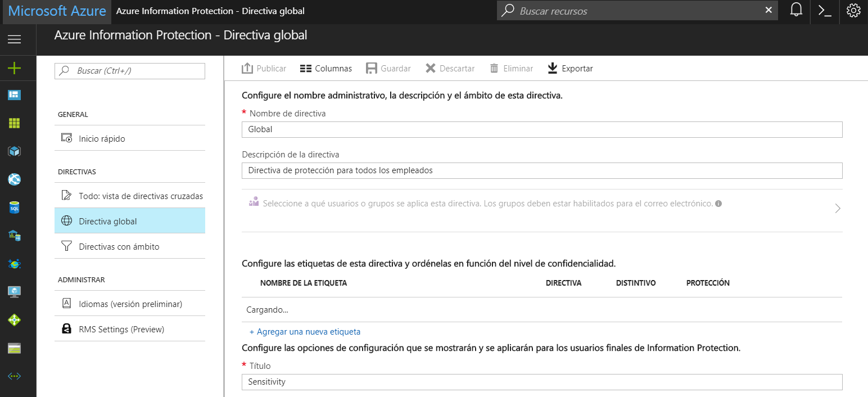Launch Cloud Shell from the top bar
This screenshot has height=397, width=868.
(824, 10)
